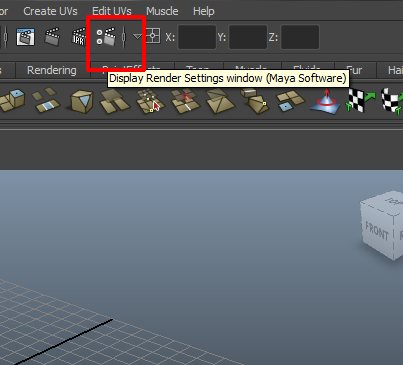Open the Create UVs menu
The width and height of the screenshot is (403, 365).
(50, 11)
